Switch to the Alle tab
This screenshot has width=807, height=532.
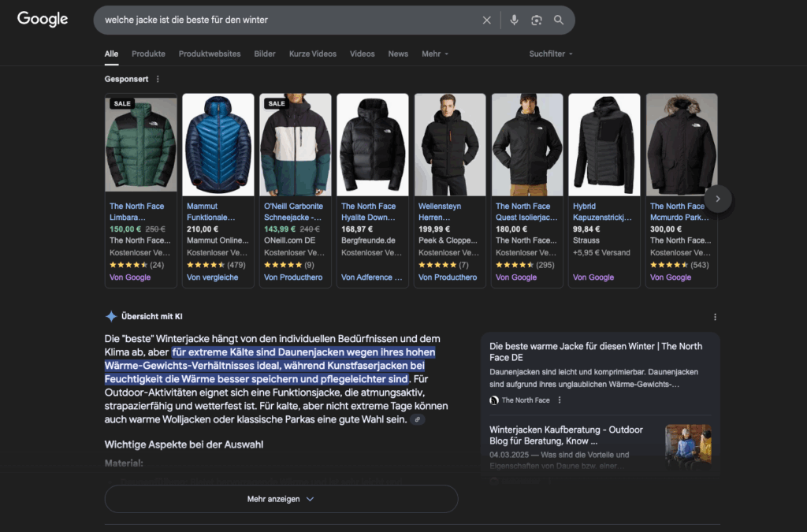point(111,54)
